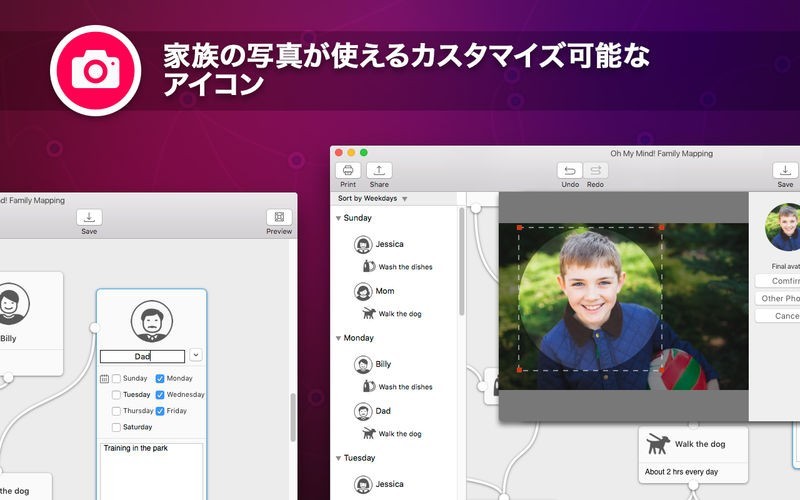Click Dad's mustache avatar icon in card
Viewport: 800px width, 500px height.
pyautogui.click(x=151, y=321)
